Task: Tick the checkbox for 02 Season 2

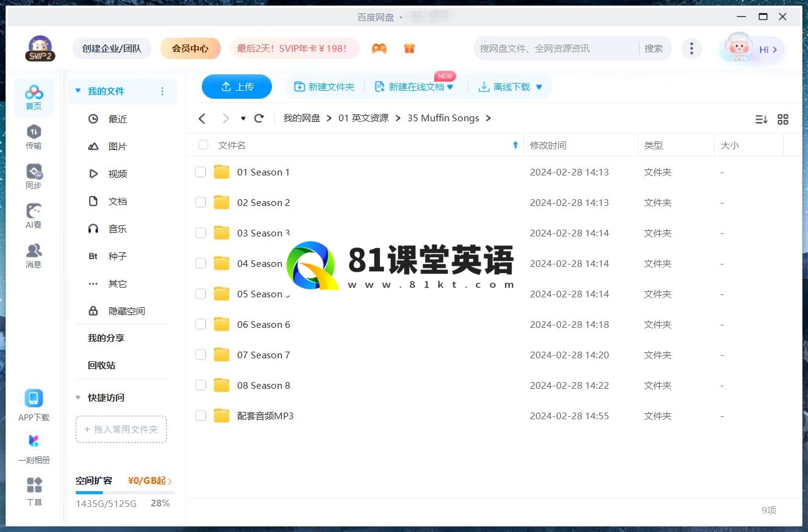Action: click(x=201, y=202)
